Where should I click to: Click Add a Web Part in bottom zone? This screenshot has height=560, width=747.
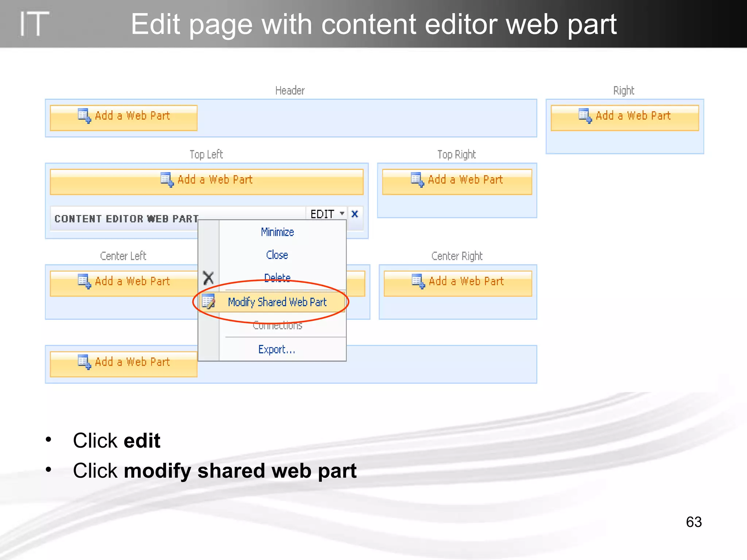[x=124, y=364]
